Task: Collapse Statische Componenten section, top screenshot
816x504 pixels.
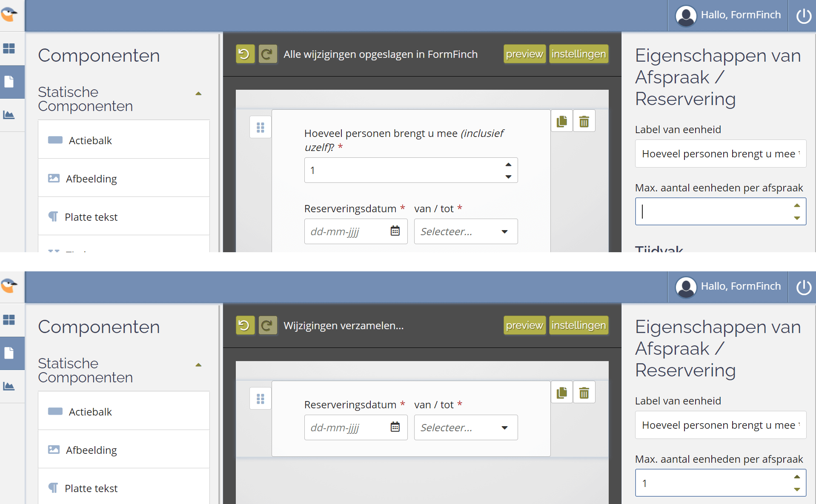Action: click(x=198, y=94)
